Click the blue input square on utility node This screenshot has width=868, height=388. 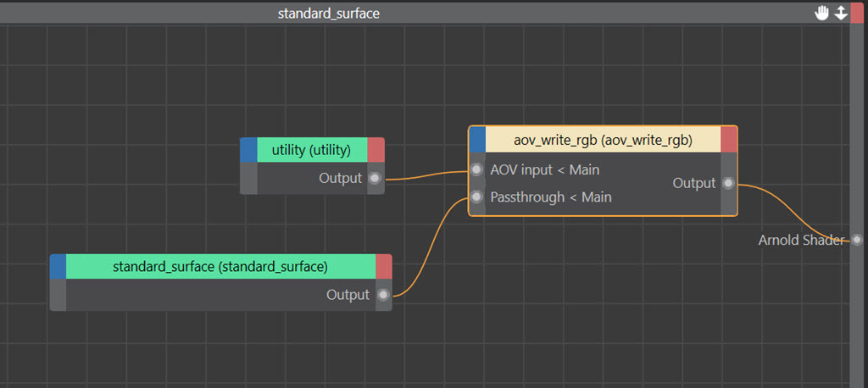[x=248, y=150]
